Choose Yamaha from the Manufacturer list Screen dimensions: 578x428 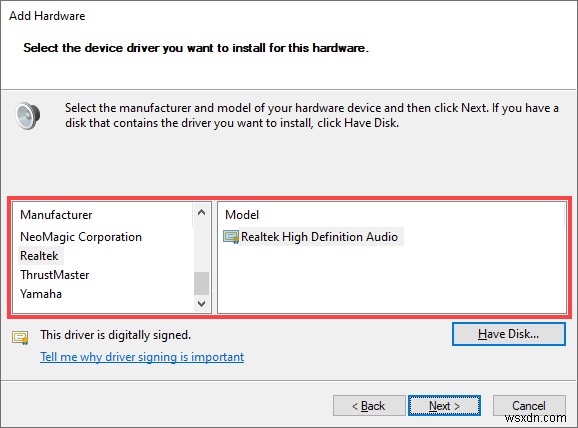tap(41, 294)
